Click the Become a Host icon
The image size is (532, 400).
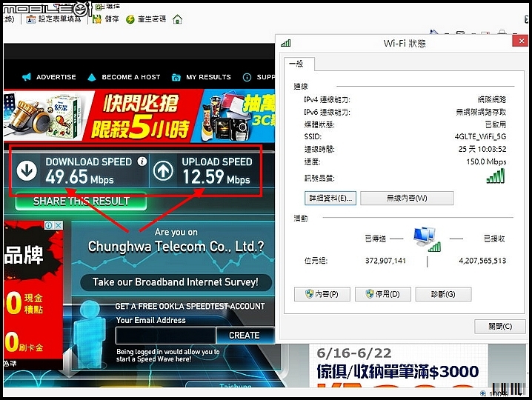[x=92, y=77]
